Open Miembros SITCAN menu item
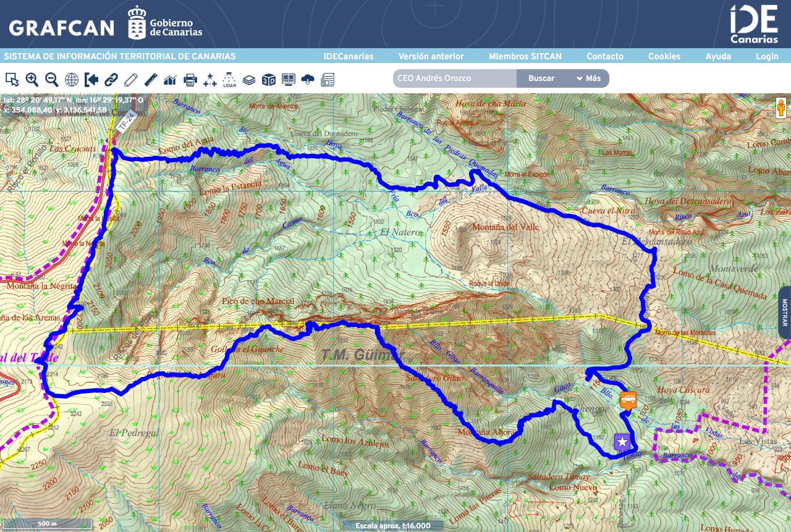791x532 pixels. point(525,56)
